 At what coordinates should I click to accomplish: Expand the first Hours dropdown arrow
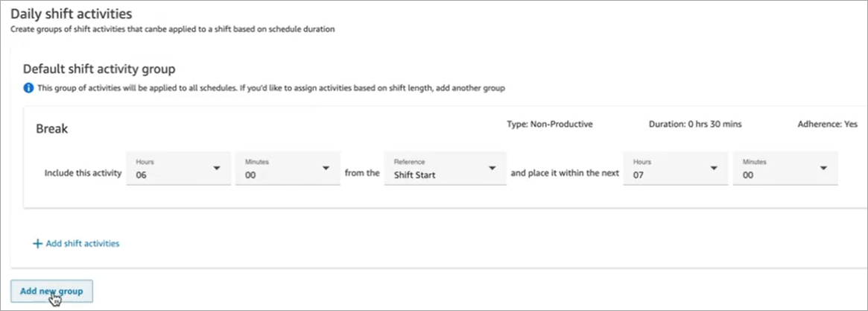pos(217,168)
